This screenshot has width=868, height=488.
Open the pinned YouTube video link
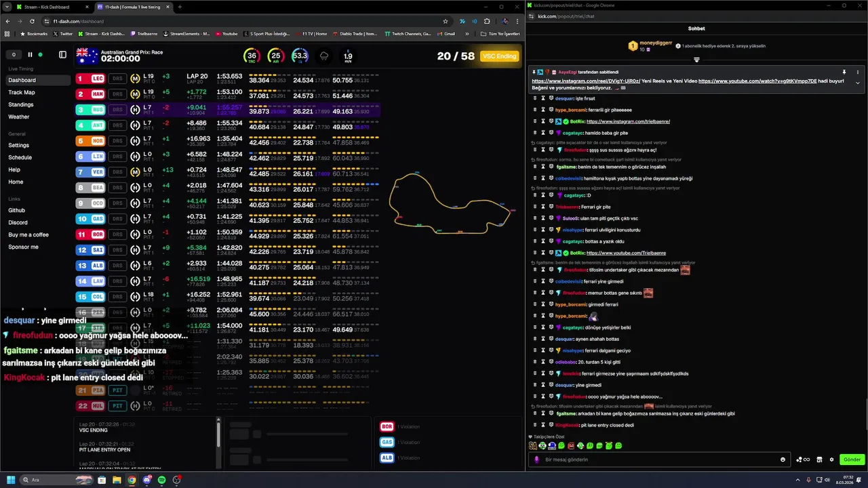(x=757, y=81)
